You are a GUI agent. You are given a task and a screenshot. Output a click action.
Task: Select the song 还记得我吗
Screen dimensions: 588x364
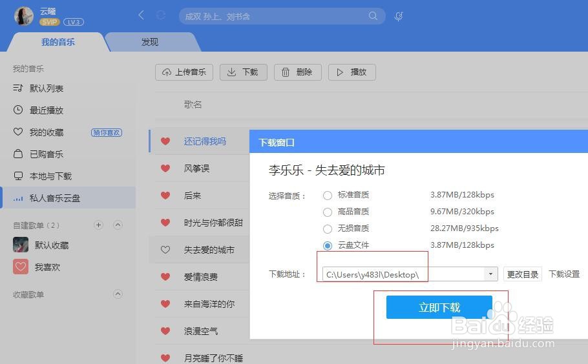click(205, 141)
